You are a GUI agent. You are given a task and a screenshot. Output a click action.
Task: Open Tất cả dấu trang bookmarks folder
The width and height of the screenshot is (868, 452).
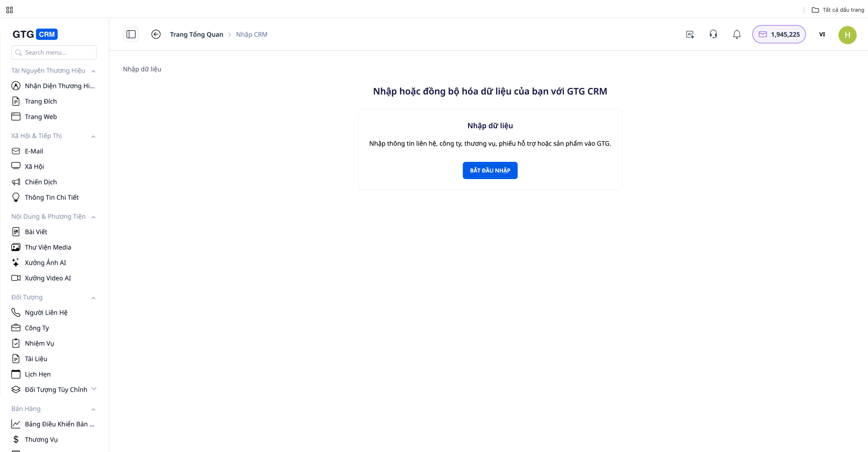[x=838, y=10]
